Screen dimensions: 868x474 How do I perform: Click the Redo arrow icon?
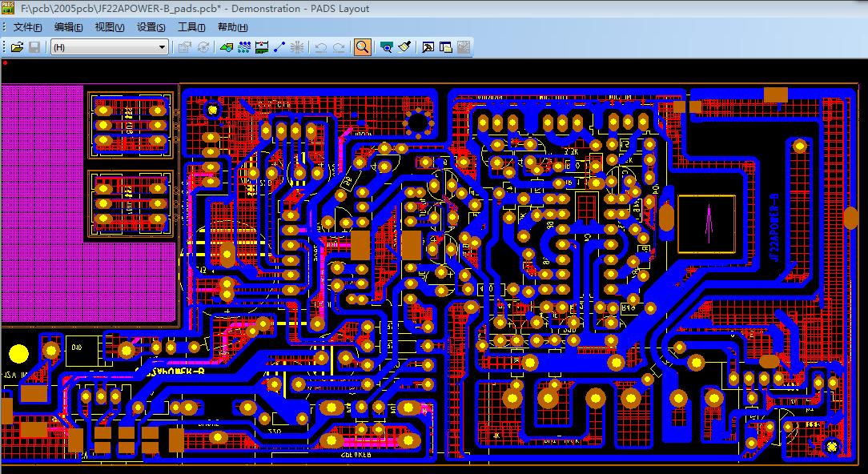(x=340, y=46)
